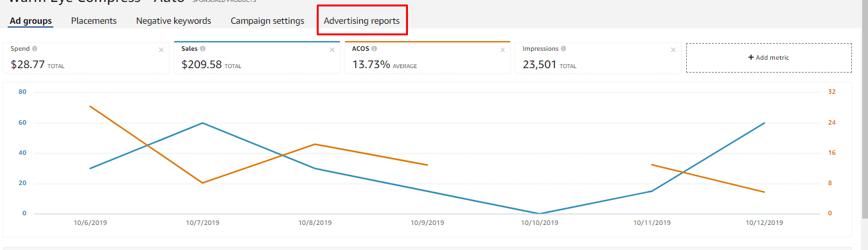
Task: Select the ACOS 13.73% metric card
Action: click(x=427, y=58)
